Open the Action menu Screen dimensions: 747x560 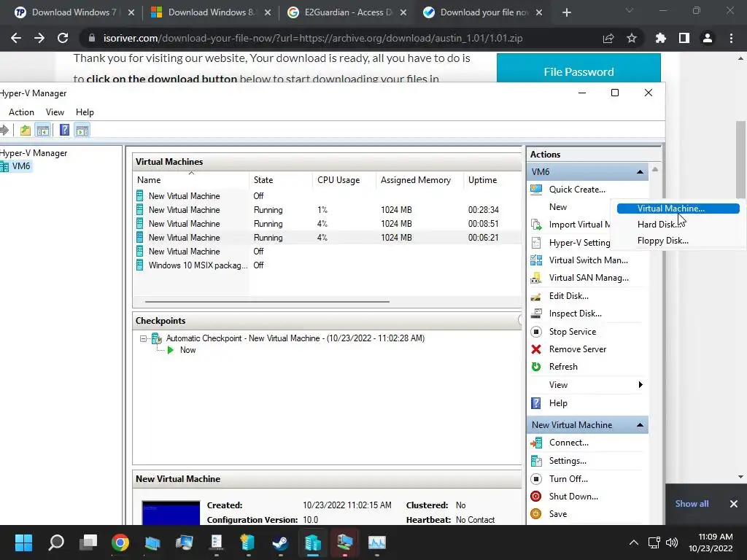[21, 112]
